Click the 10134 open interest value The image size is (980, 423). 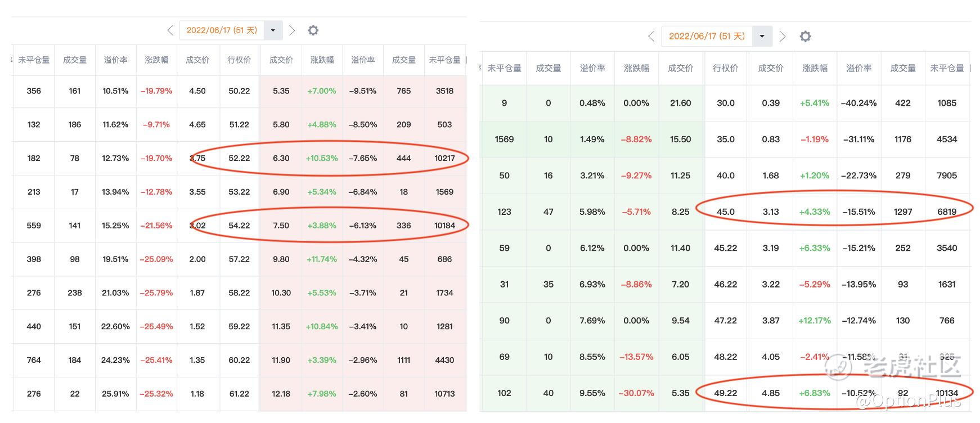pos(947,393)
